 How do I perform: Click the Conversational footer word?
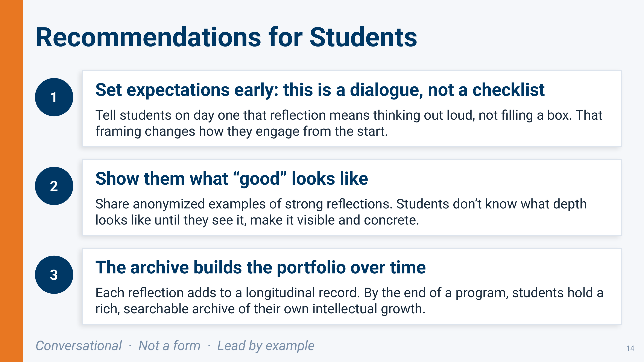[79, 346]
